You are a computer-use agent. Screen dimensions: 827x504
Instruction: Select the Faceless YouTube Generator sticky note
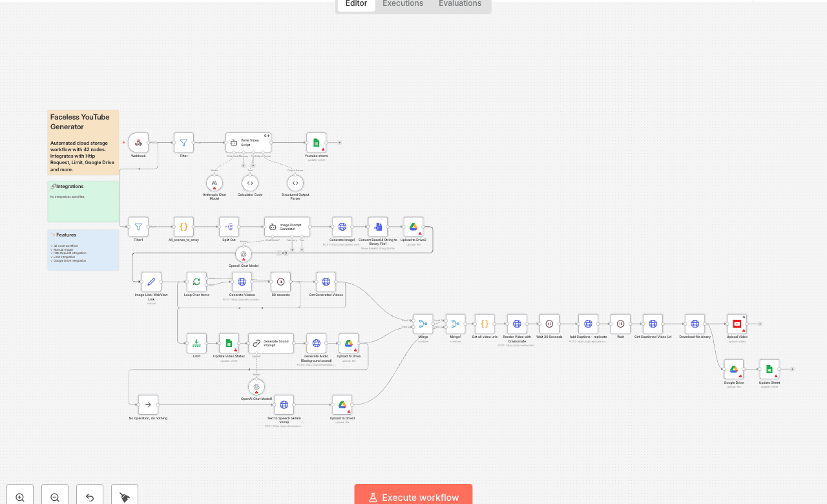(x=83, y=142)
